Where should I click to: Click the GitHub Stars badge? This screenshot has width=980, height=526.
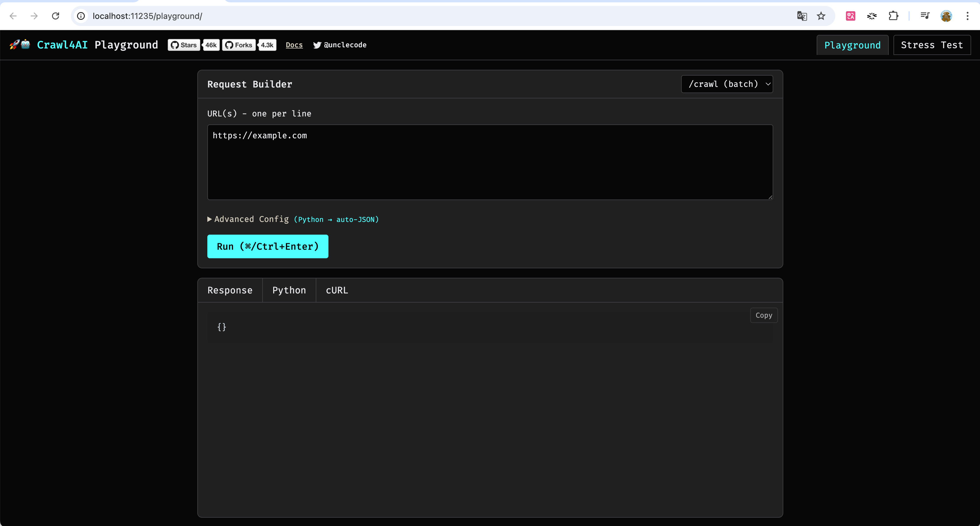[x=193, y=45]
